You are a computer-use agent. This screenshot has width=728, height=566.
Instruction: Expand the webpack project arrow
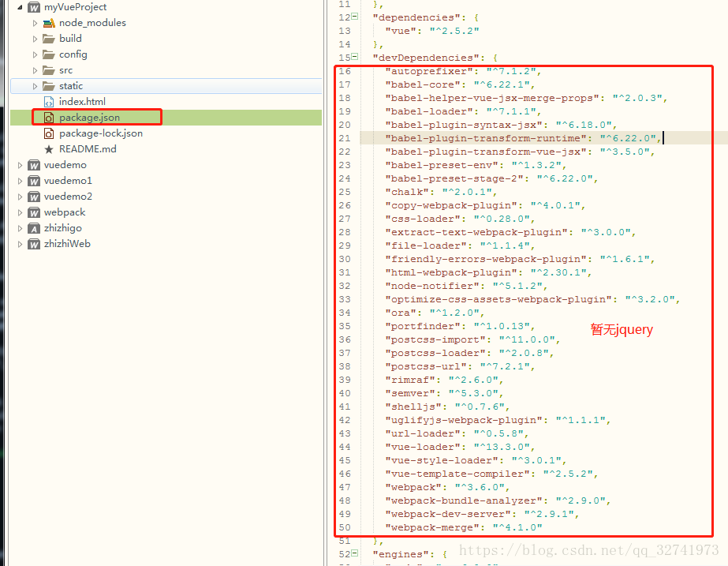coord(20,213)
